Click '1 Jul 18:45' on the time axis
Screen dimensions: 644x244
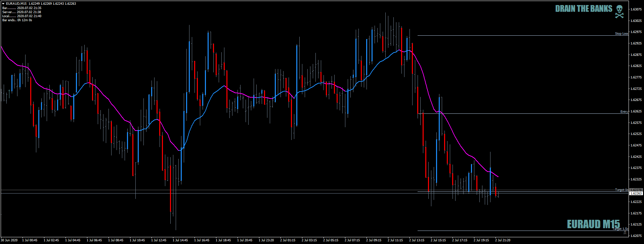click(x=223, y=240)
